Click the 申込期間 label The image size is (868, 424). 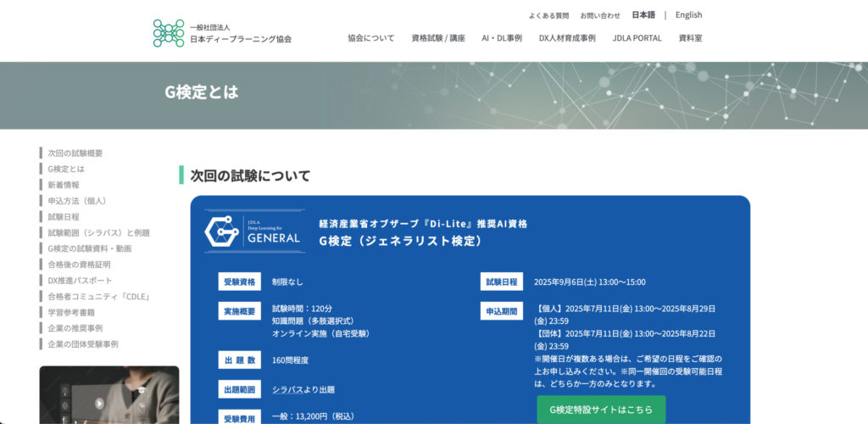(x=502, y=311)
